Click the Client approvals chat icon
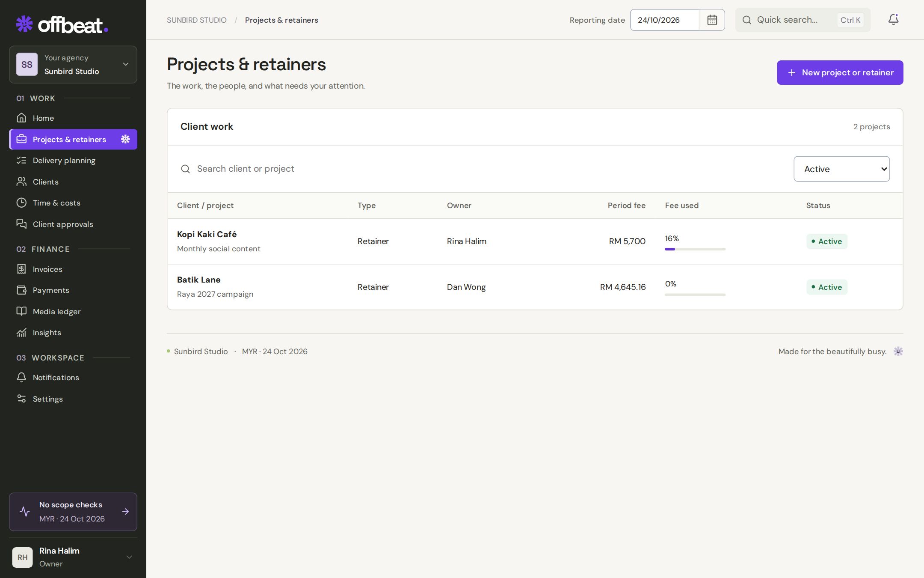 [21, 224]
